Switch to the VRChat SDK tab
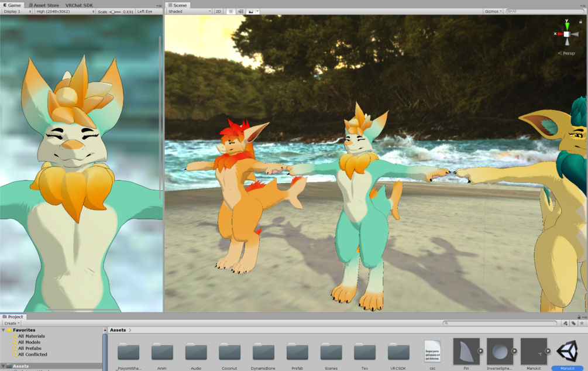Viewport: 588px width, 371px height. [x=79, y=5]
